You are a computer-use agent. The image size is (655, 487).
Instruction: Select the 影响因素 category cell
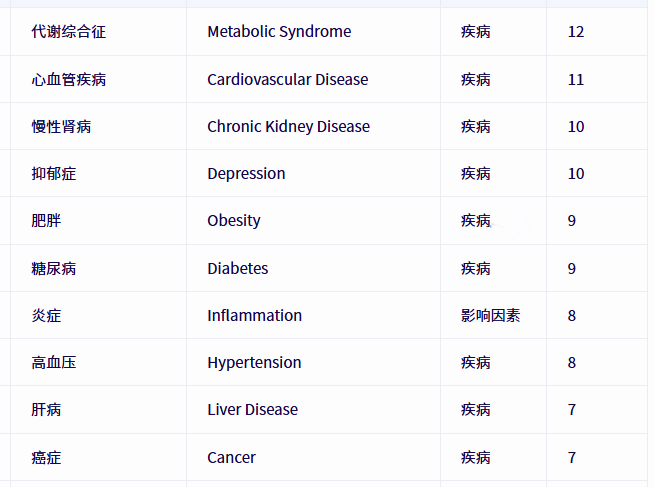pos(491,316)
